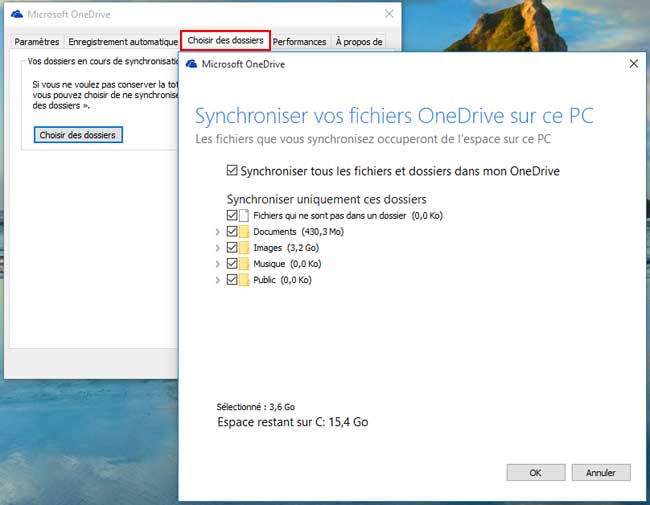Click the Documents folder icon
The width and height of the screenshot is (650, 505).
(244, 232)
